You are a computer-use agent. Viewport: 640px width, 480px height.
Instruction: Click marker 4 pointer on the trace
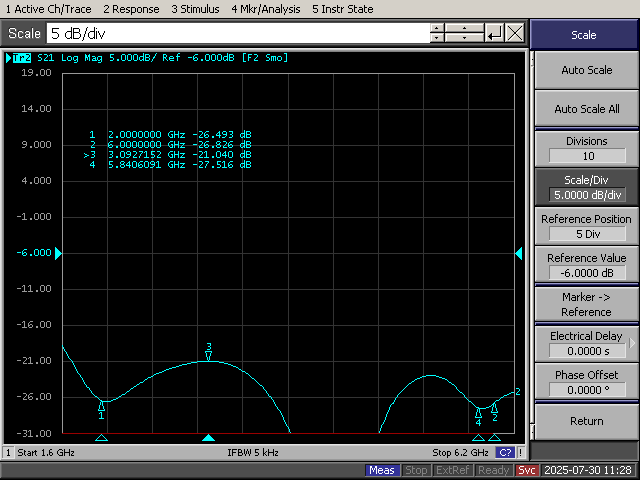coord(478,413)
